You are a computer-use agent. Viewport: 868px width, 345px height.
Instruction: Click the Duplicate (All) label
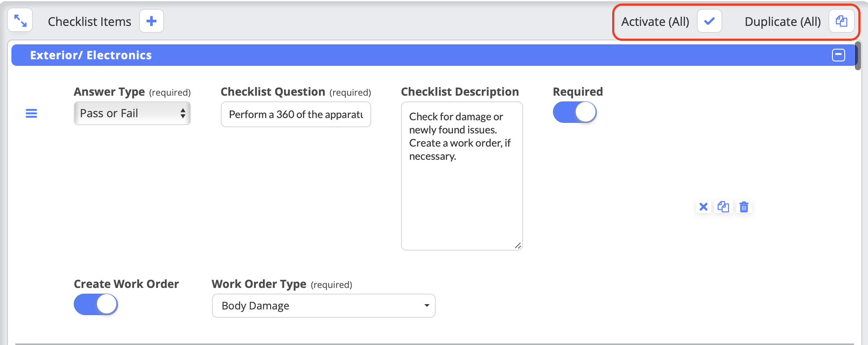coord(782,22)
